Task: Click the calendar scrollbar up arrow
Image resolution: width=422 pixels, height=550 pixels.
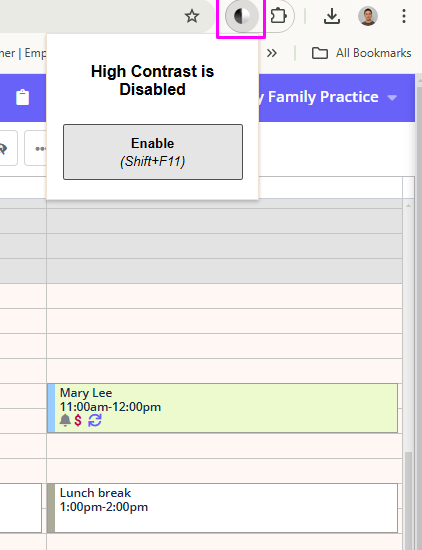Action: tap(408, 206)
